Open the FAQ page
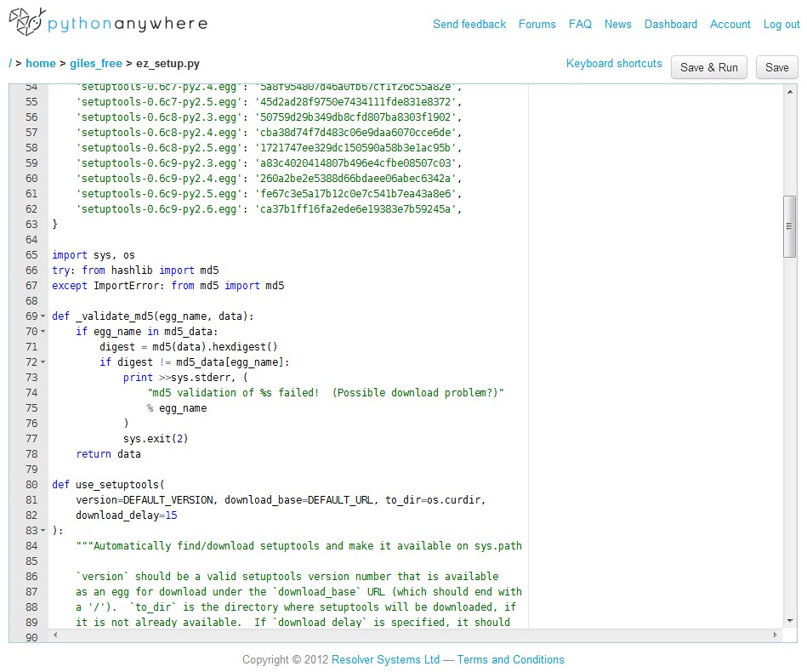 pyautogui.click(x=580, y=24)
